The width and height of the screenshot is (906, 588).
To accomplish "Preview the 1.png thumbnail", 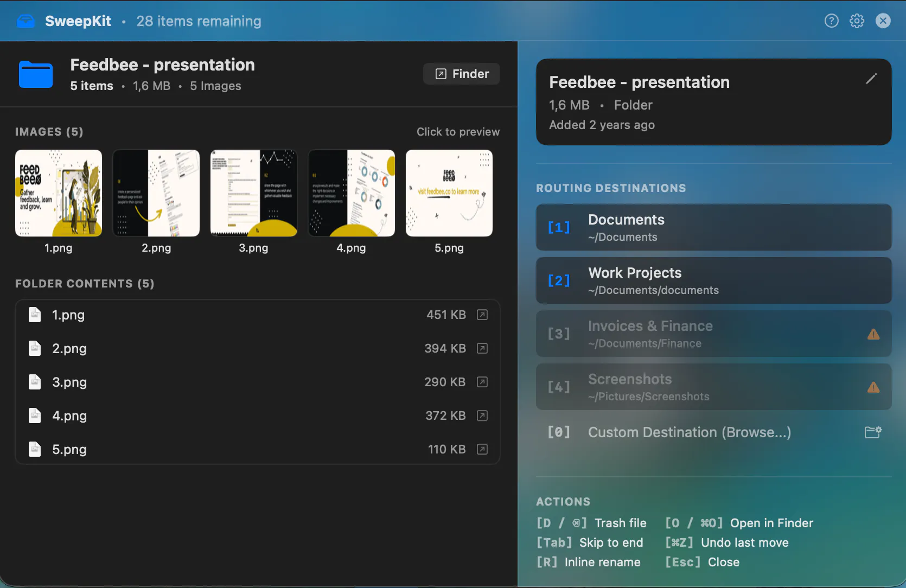I will [59, 193].
